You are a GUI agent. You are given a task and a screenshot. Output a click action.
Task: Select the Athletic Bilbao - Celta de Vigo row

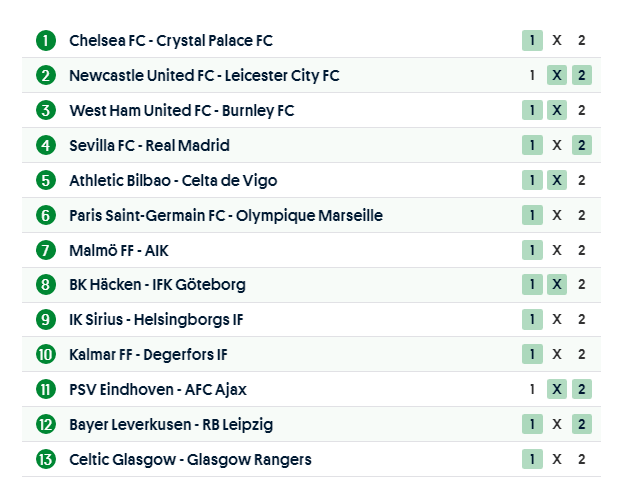pyautogui.click(x=173, y=180)
